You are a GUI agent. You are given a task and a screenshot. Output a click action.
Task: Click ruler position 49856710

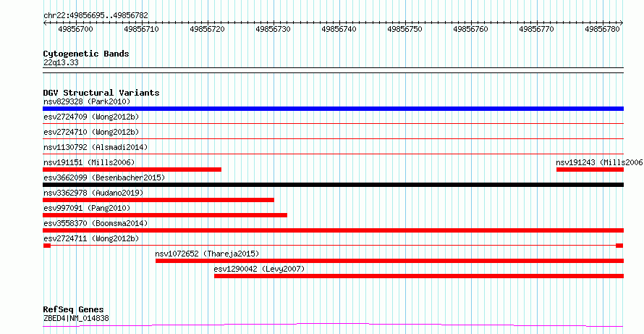(142, 29)
